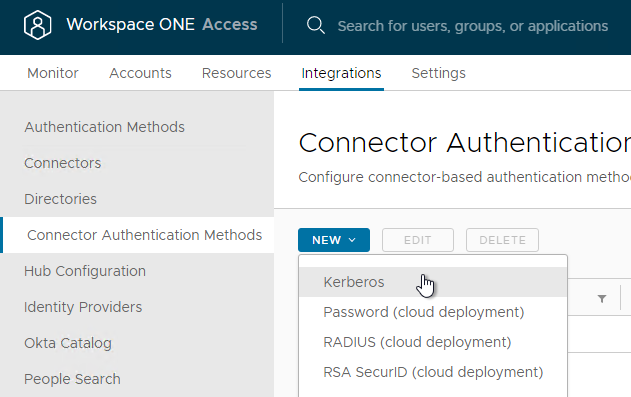Click the search magnifier icon
Viewport: 631px width, 397px height.
pyautogui.click(x=316, y=25)
